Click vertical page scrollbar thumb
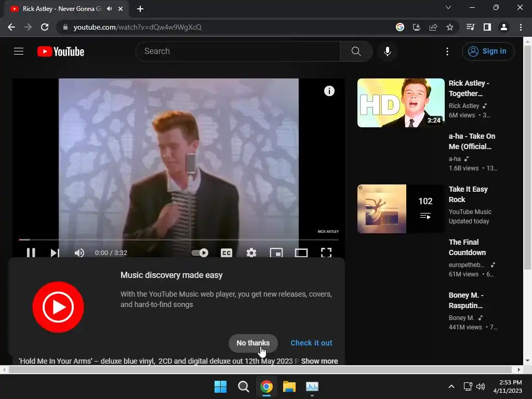Viewport: 532px width, 399px height. pyautogui.click(x=527, y=158)
